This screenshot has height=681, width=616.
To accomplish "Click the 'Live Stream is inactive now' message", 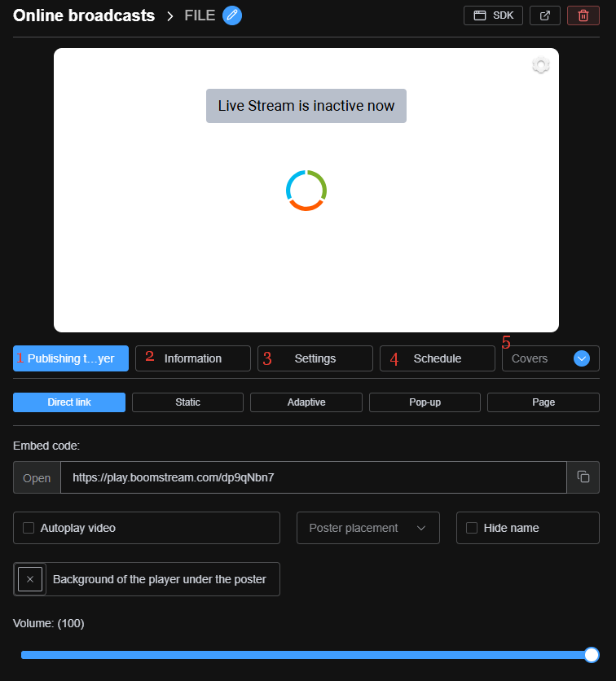I will click(x=306, y=106).
